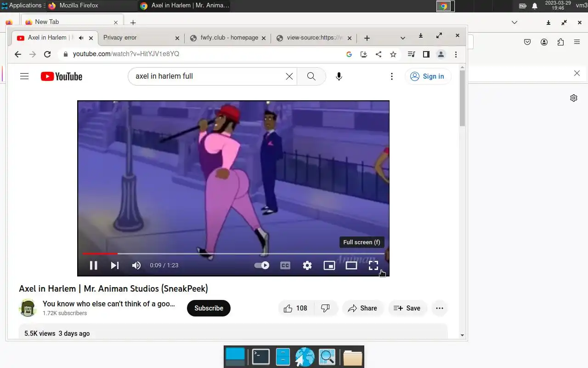Open the channel avatar
Image resolution: width=588 pixels, height=368 pixels.
28,308
